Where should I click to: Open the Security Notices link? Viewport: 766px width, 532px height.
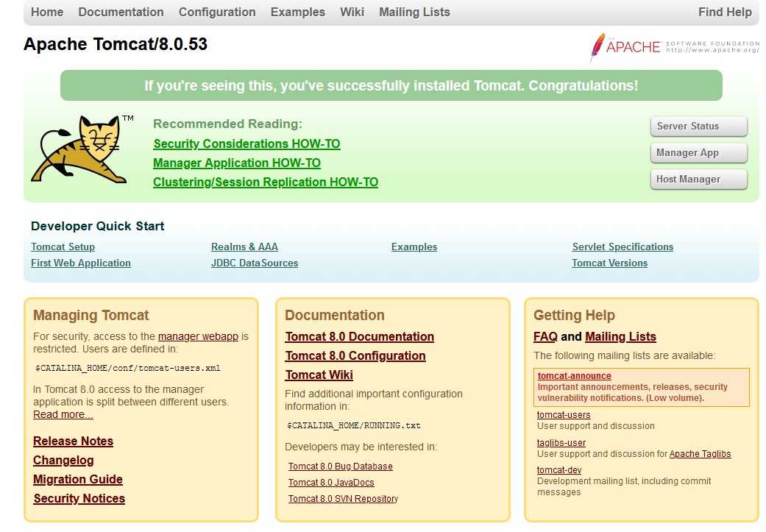79,498
